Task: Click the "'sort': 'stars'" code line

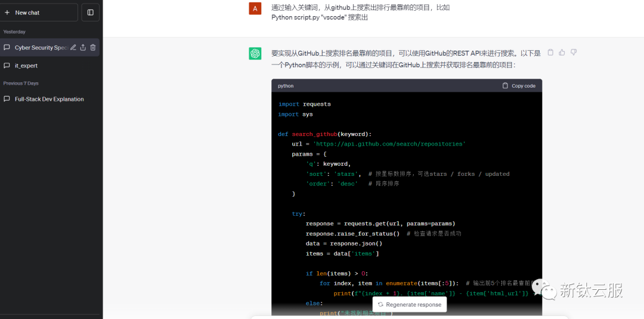Action: coord(407,174)
